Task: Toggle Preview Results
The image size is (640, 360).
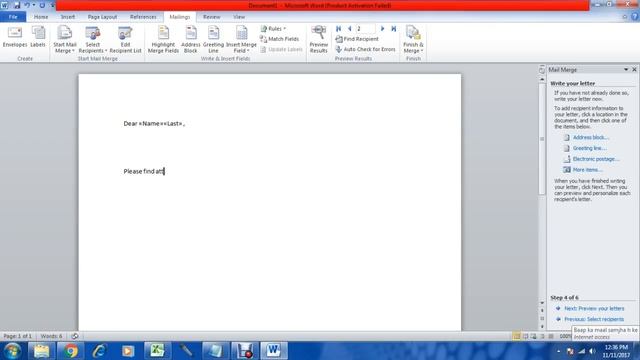Action: coord(319,40)
